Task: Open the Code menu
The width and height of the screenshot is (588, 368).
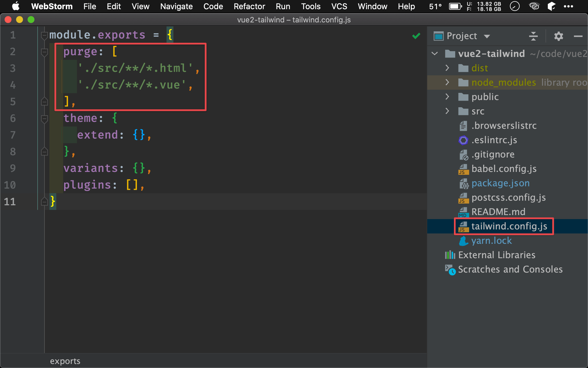Action: (213, 6)
